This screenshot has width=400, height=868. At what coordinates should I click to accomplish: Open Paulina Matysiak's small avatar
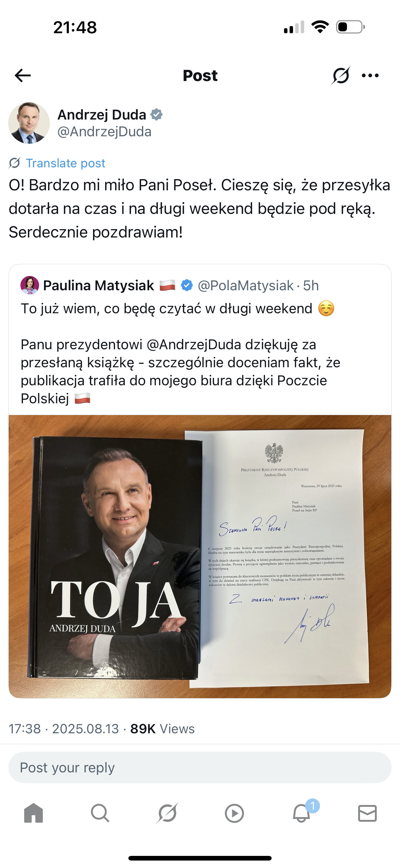point(30,285)
